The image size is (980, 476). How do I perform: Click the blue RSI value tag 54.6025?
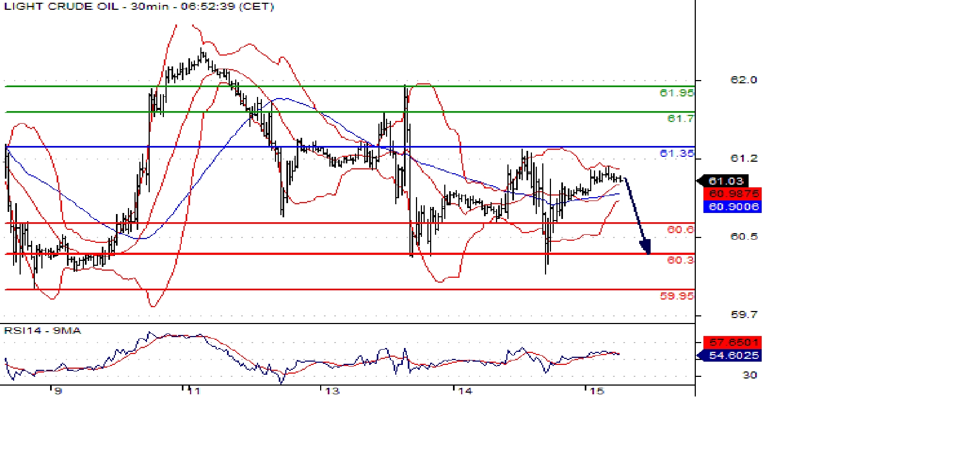(x=733, y=356)
